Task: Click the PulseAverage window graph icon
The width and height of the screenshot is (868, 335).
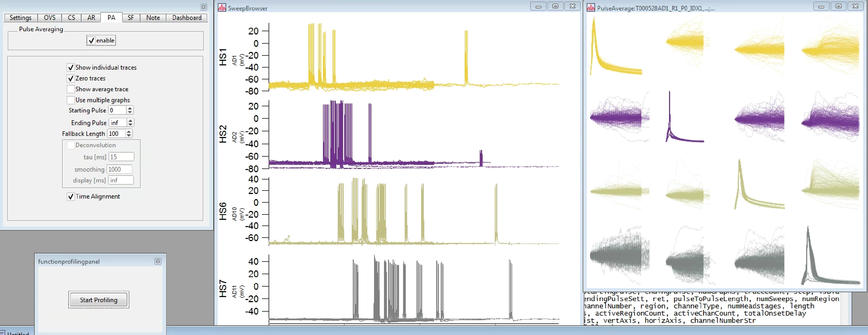Action: click(x=591, y=8)
